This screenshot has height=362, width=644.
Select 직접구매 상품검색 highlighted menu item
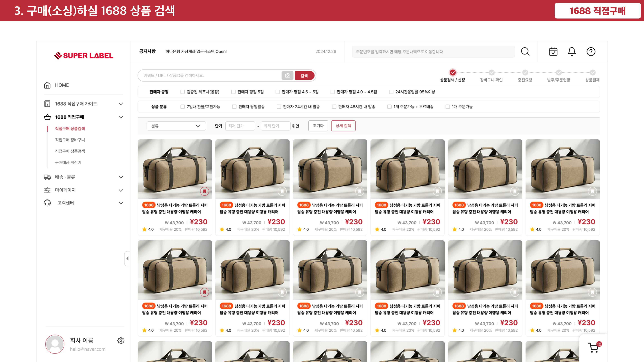coord(70,128)
